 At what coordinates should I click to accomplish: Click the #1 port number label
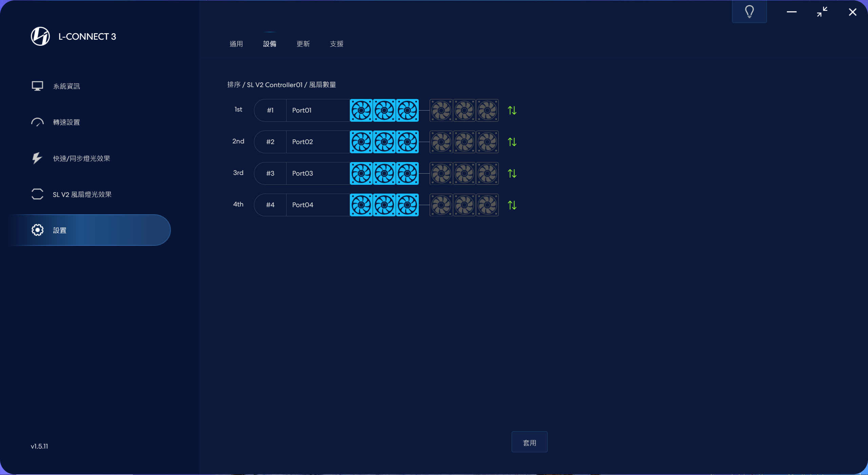coord(270,111)
